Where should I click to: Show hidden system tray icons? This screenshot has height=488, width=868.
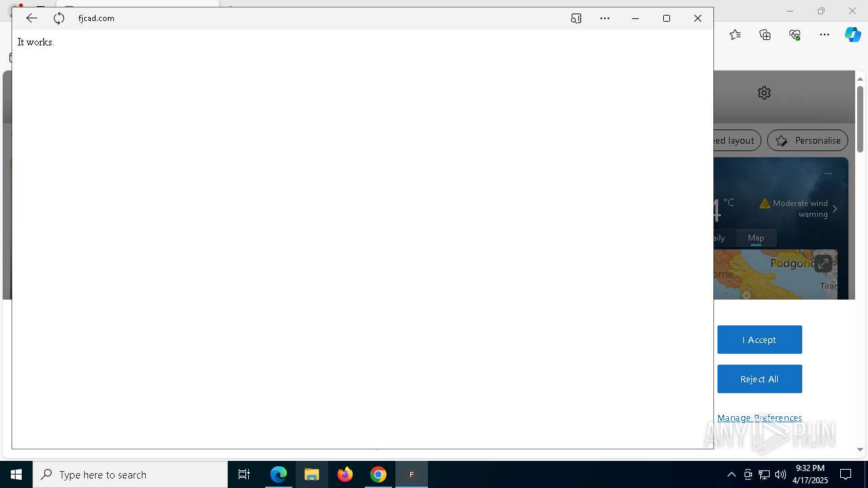(731, 474)
